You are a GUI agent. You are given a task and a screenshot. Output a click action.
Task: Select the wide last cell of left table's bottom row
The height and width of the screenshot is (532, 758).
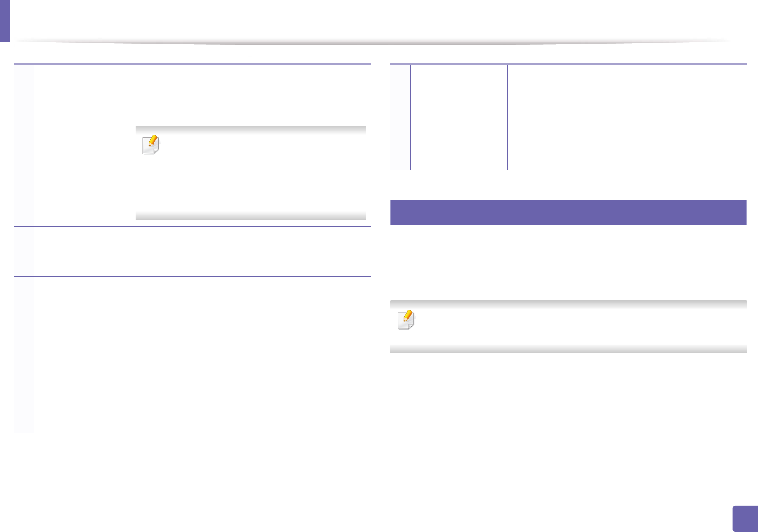click(251, 379)
